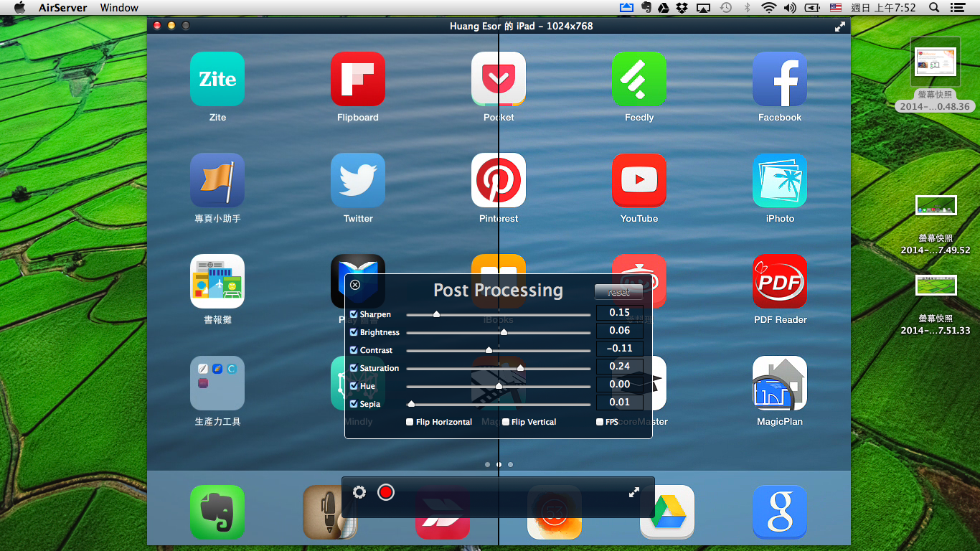Launch the MagicPlan app
Image resolution: width=980 pixels, height=551 pixels.
click(780, 383)
